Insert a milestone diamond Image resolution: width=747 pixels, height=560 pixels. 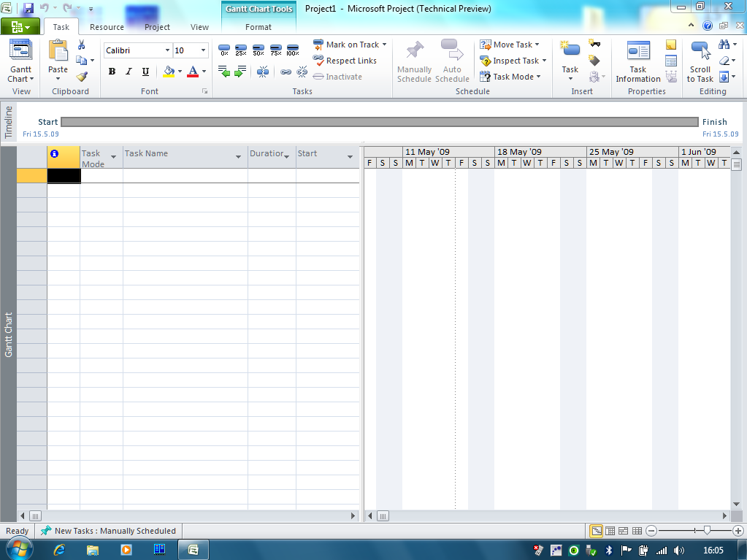[594, 60]
